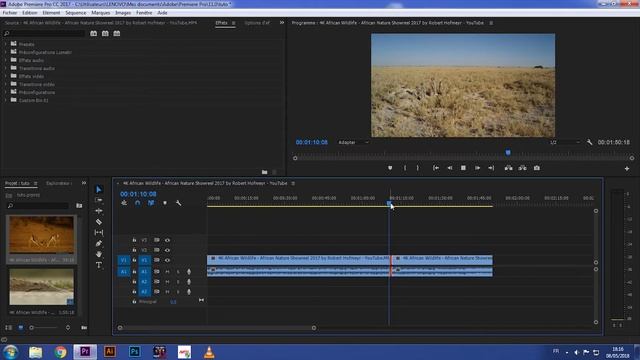Step back one frame
The width and height of the screenshot is (640, 360).
[449, 168]
